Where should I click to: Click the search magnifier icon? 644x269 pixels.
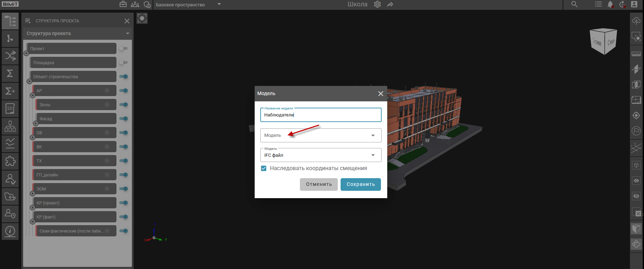[x=574, y=4]
